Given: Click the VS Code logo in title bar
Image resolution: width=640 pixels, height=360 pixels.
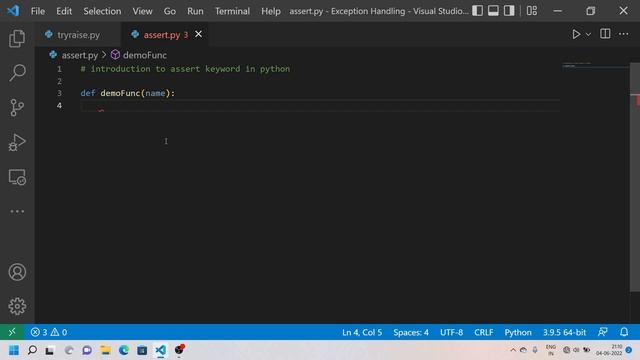Looking at the screenshot, I should pos(13,11).
